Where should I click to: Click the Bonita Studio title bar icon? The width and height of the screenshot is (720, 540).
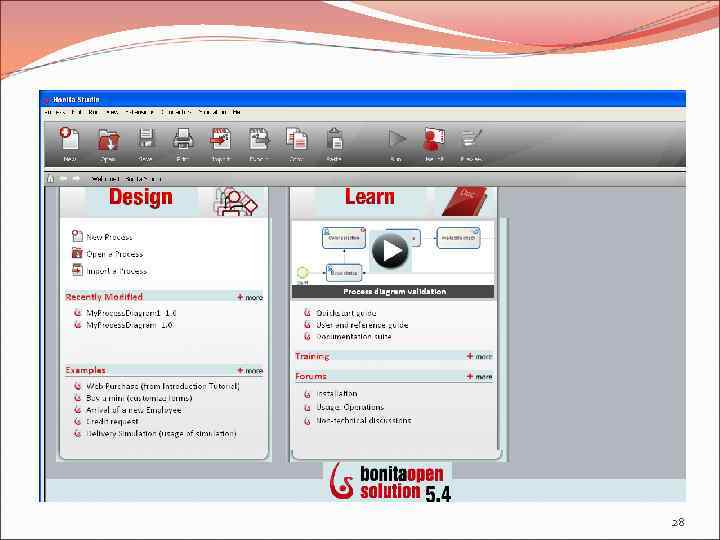click(x=46, y=100)
